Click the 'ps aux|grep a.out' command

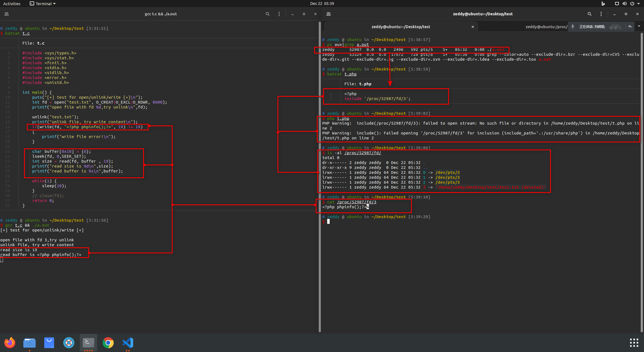click(x=348, y=45)
